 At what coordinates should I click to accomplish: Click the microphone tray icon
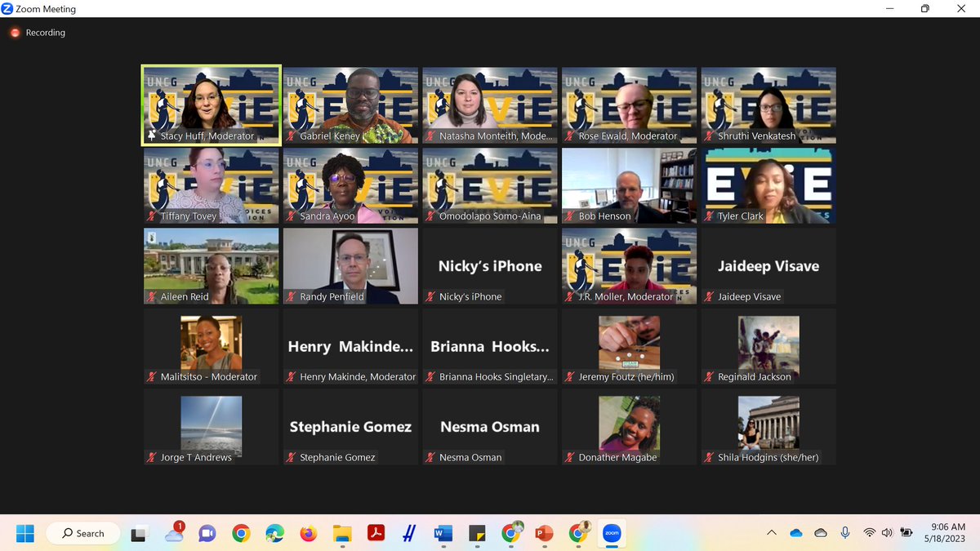(x=845, y=533)
